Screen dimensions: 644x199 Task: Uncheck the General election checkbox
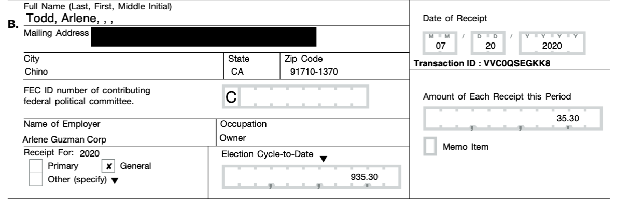[108, 166]
